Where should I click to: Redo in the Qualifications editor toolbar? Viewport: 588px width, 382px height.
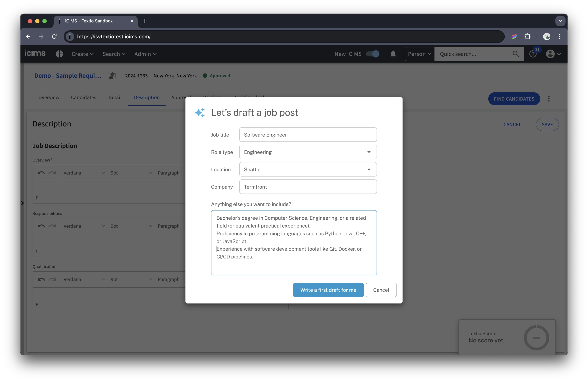(52, 279)
